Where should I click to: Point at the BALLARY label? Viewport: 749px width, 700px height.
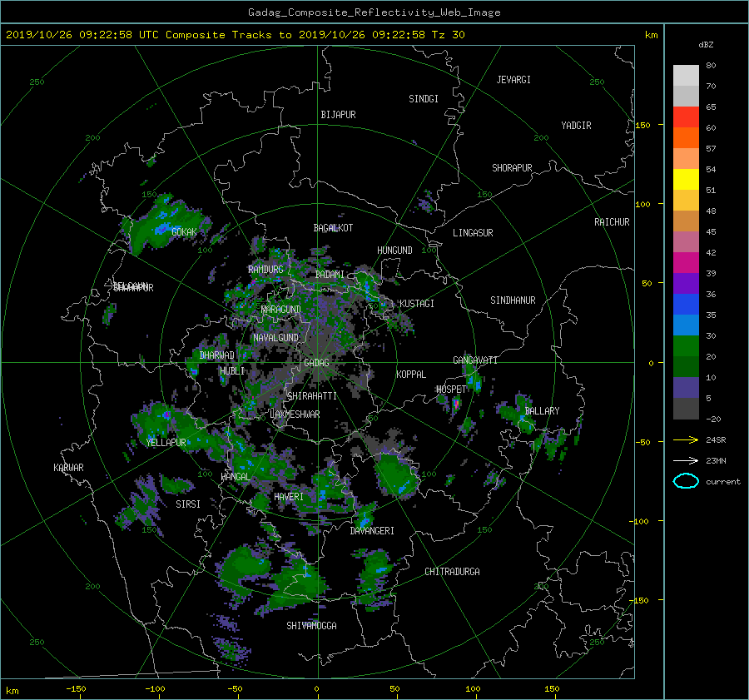click(x=542, y=411)
